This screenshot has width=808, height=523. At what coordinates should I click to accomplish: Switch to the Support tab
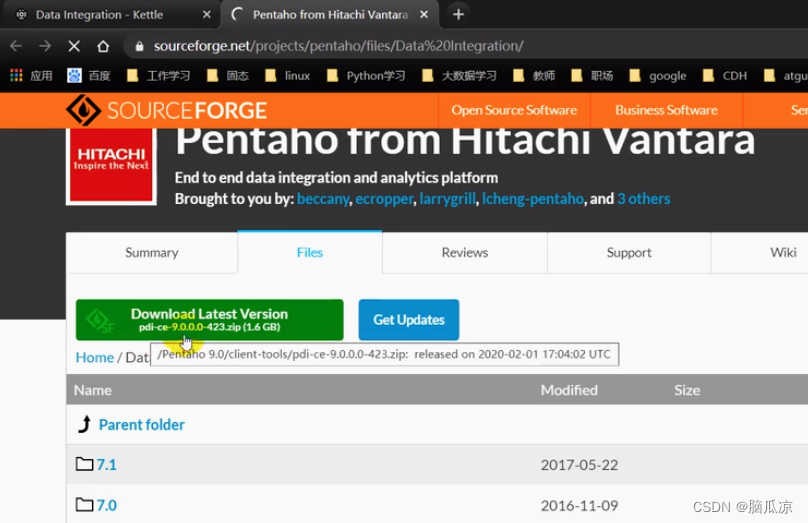[x=629, y=252]
